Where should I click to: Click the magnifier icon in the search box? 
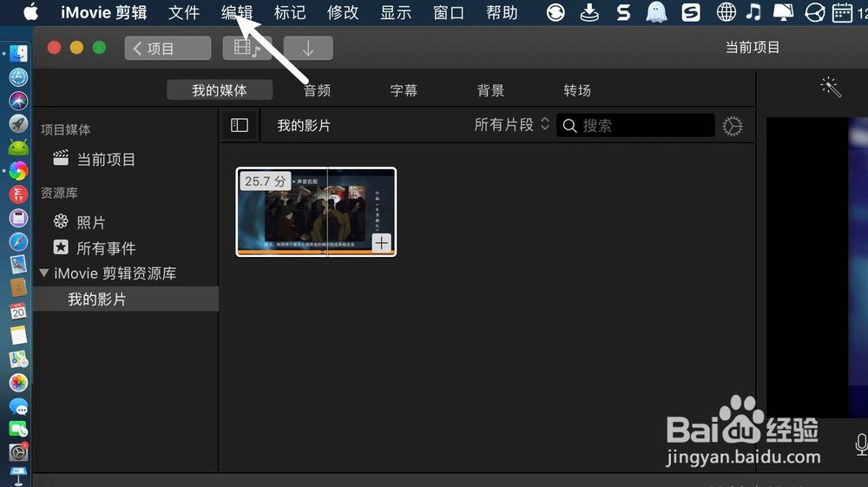569,126
